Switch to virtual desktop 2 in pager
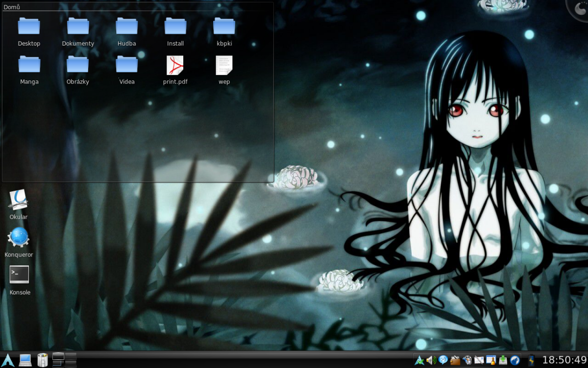This screenshot has height=368, width=588. click(71, 356)
